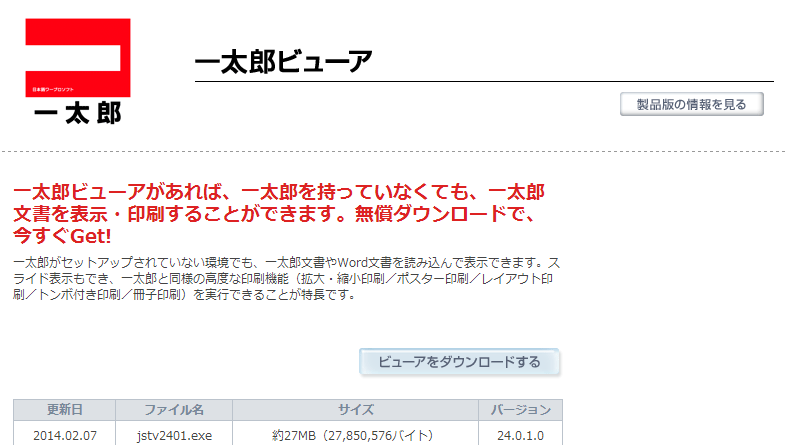Image resolution: width=785 pixels, height=445 pixels.
Task: Click the ビューアをダウンロードする button
Action: pos(459,362)
